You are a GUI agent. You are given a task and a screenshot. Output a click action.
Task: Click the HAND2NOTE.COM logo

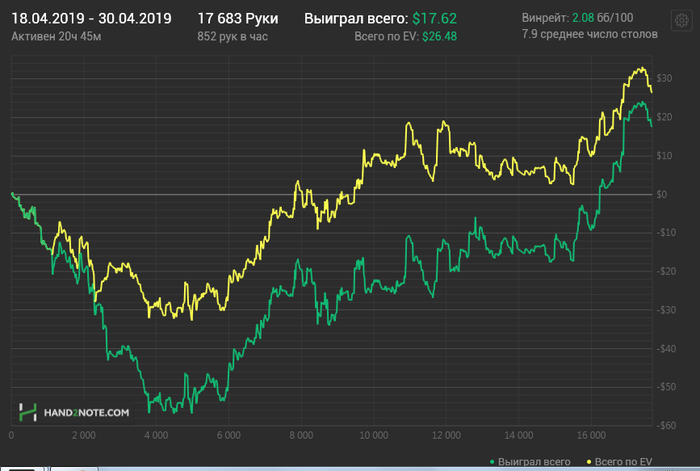pyautogui.click(x=74, y=412)
